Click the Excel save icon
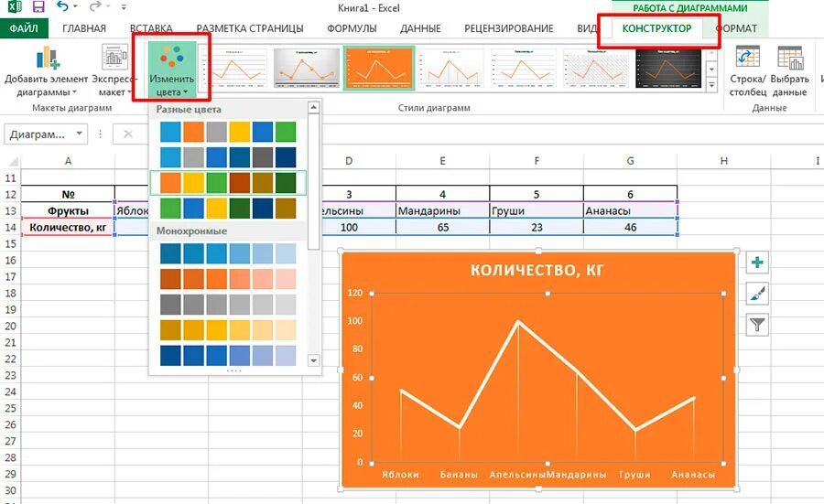824x504 pixels. coord(38,6)
